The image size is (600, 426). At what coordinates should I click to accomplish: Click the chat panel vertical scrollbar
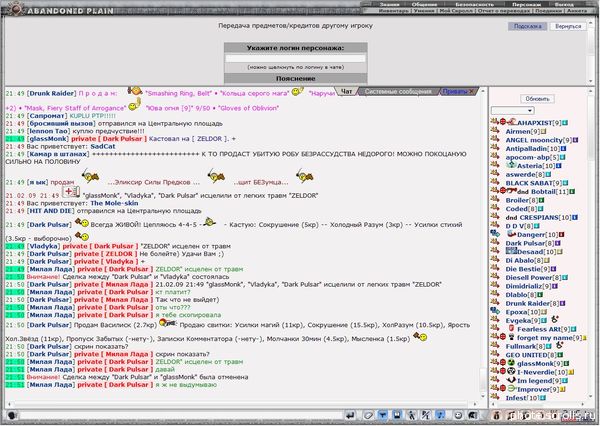(483, 244)
